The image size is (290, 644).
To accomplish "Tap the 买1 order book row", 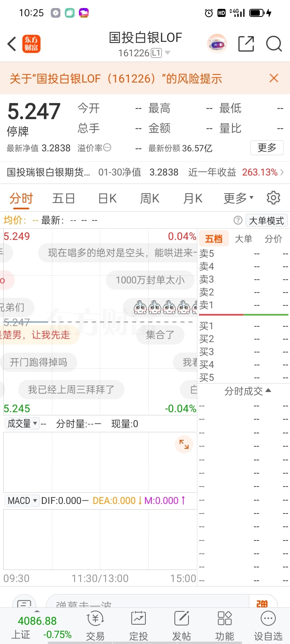I will tap(244, 326).
